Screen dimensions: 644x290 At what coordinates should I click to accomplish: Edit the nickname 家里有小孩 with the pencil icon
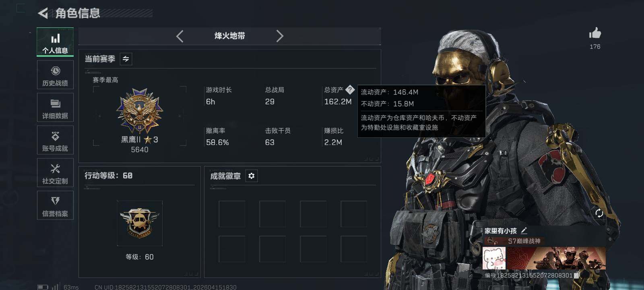coord(524,230)
